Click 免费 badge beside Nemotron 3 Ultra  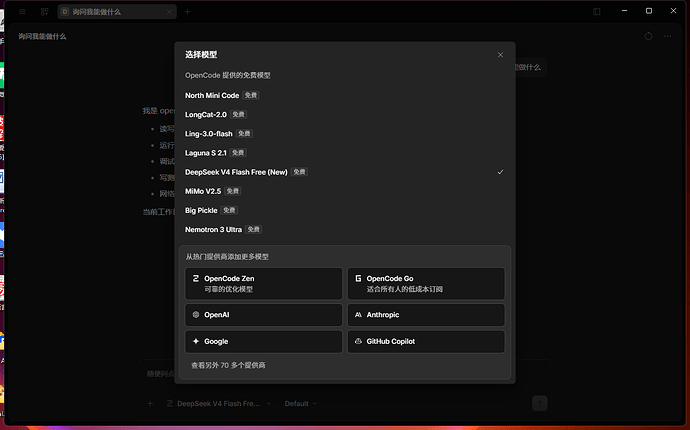[253, 229]
